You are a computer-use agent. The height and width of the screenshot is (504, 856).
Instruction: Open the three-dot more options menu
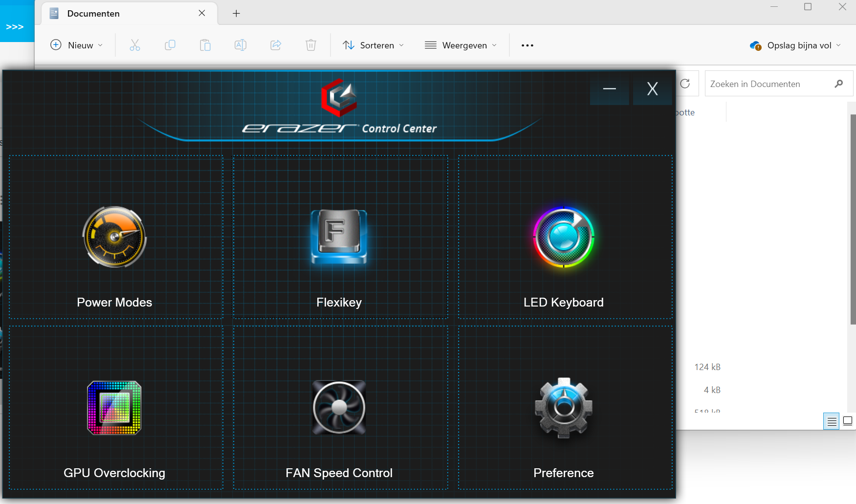[527, 45]
